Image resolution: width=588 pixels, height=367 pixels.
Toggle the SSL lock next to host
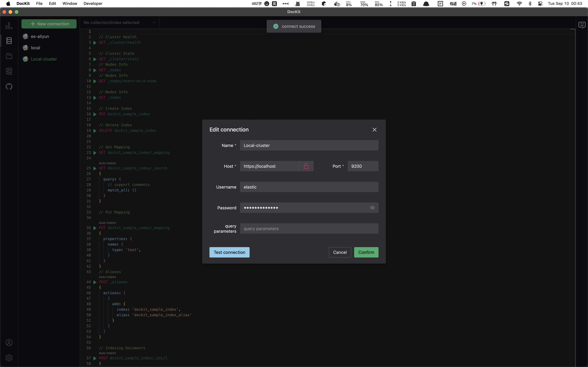tap(306, 166)
